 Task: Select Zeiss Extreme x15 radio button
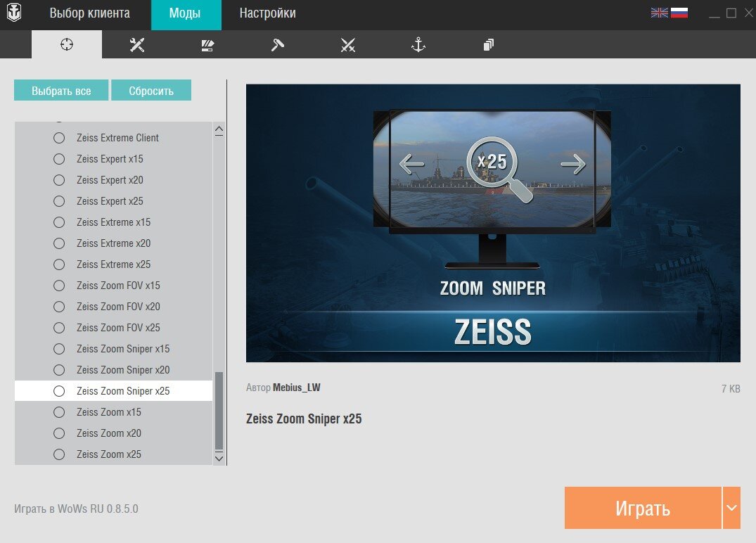tap(59, 222)
